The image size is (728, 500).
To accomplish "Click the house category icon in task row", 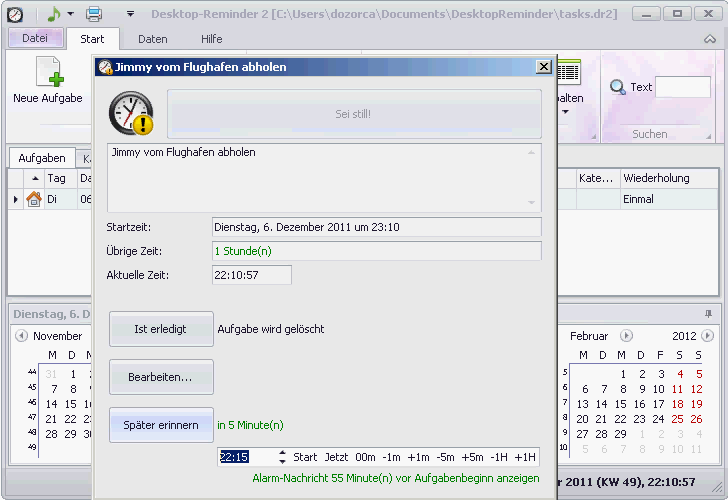I will [x=34, y=199].
